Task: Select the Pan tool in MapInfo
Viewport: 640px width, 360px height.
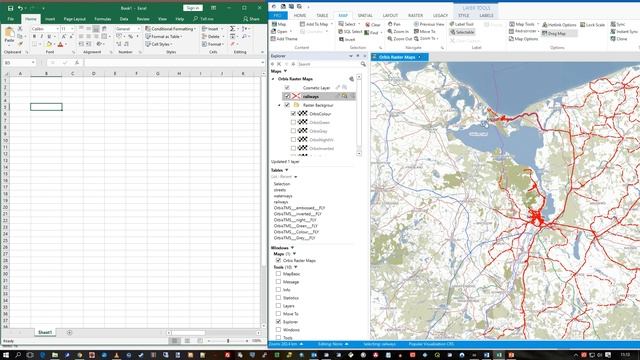Action: (x=394, y=24)
